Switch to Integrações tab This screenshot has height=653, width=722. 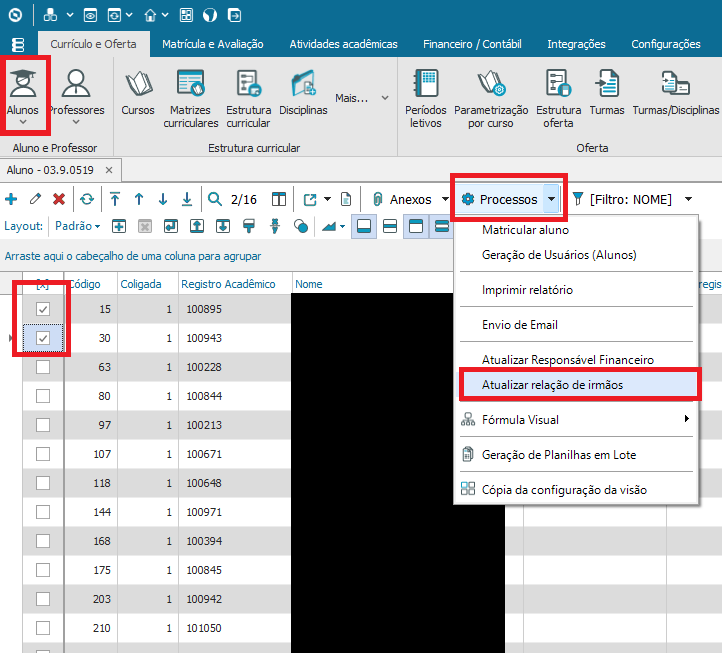point(576,44)
